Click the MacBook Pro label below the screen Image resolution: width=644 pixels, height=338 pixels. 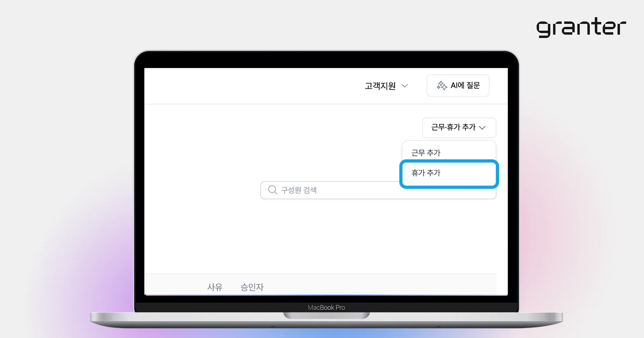point(326,307)
